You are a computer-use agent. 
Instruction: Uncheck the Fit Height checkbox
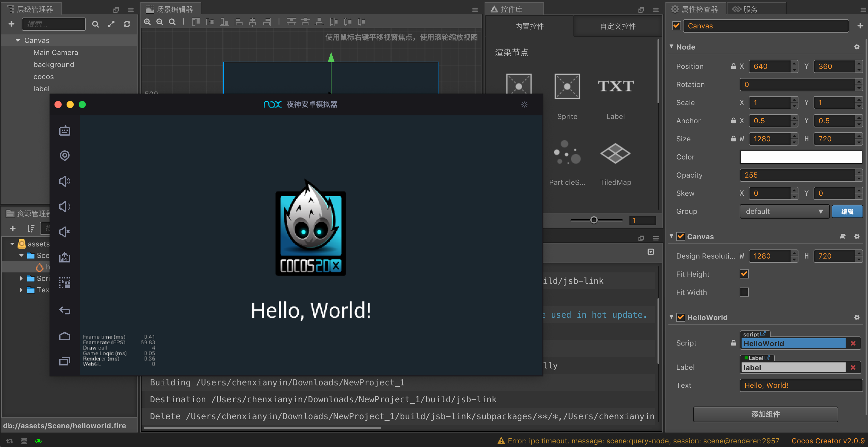[x=744, y=274]
